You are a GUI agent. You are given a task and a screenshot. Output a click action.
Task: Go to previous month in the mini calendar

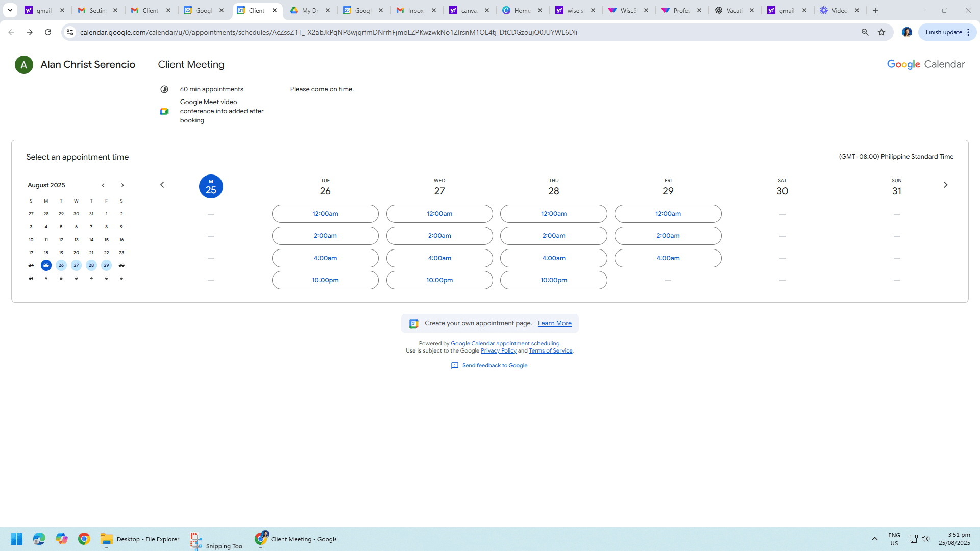(x=103, y=185)
